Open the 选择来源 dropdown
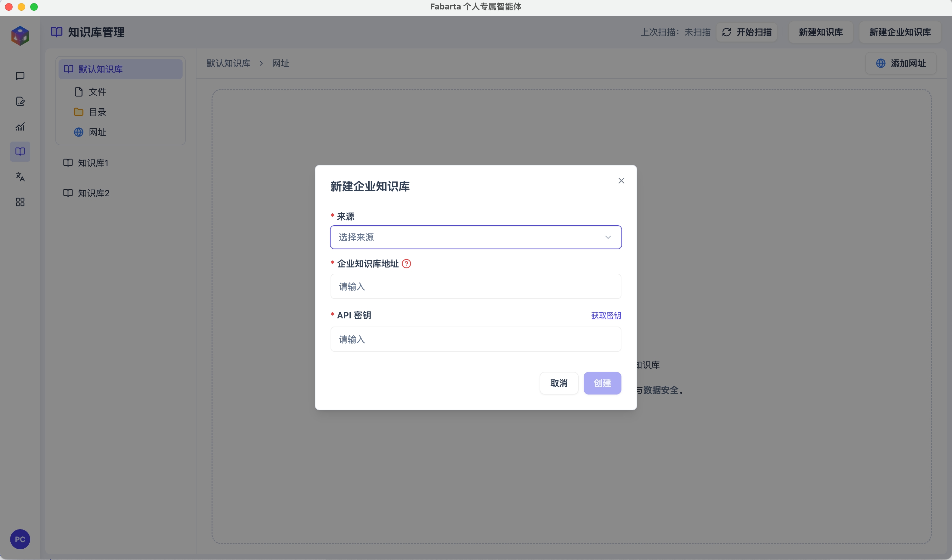The height and width of the screenshot is (560, 952). [x=468, y=237]
